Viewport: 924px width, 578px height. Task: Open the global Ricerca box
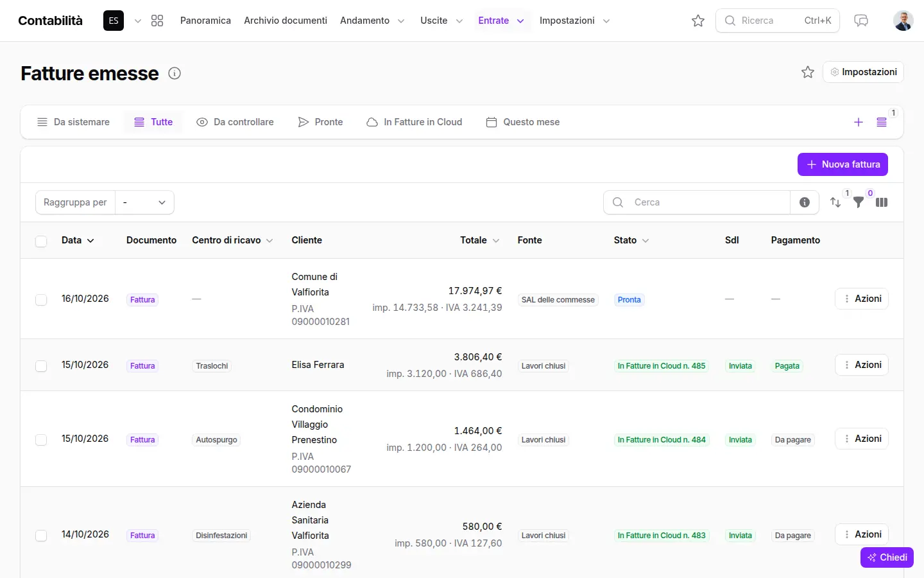coord(778,21)
